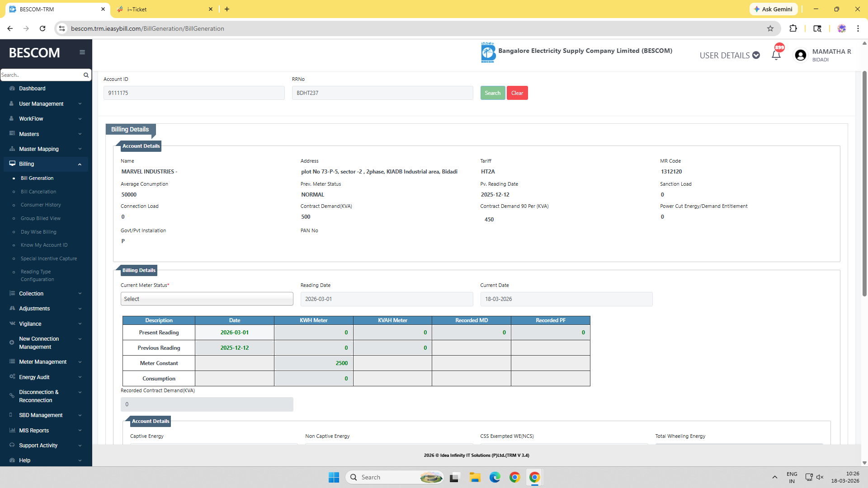Click the red Clear button

pyautogui.click(x=517, y=93)
